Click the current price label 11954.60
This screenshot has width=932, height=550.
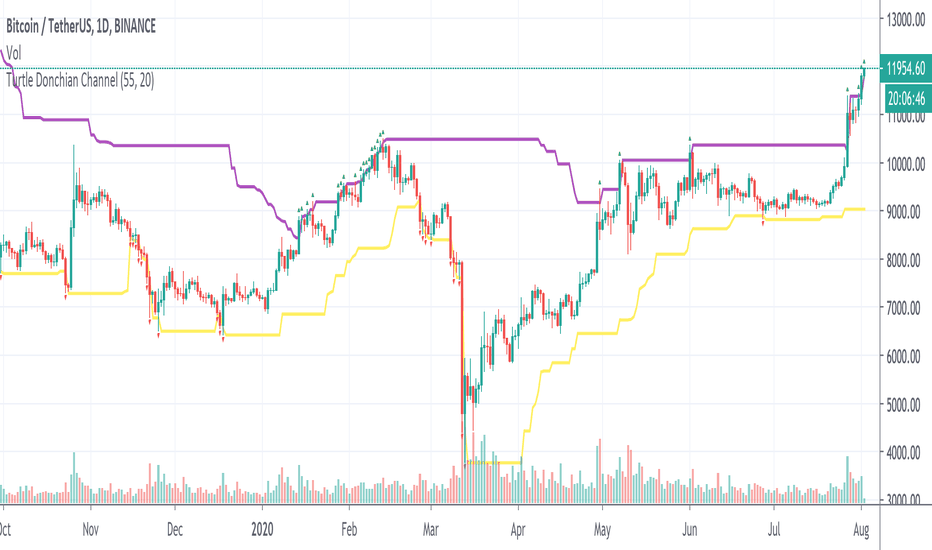[x=905, y=68]
